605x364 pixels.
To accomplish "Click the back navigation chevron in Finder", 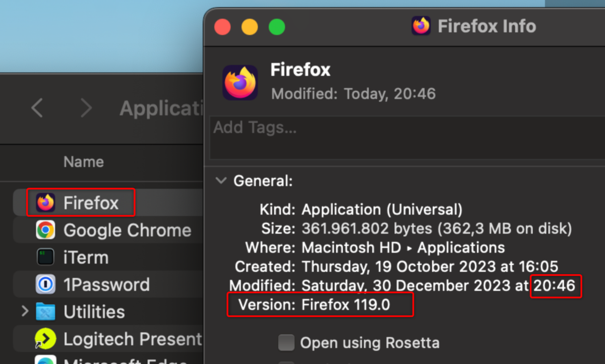I will coord(37,108).
